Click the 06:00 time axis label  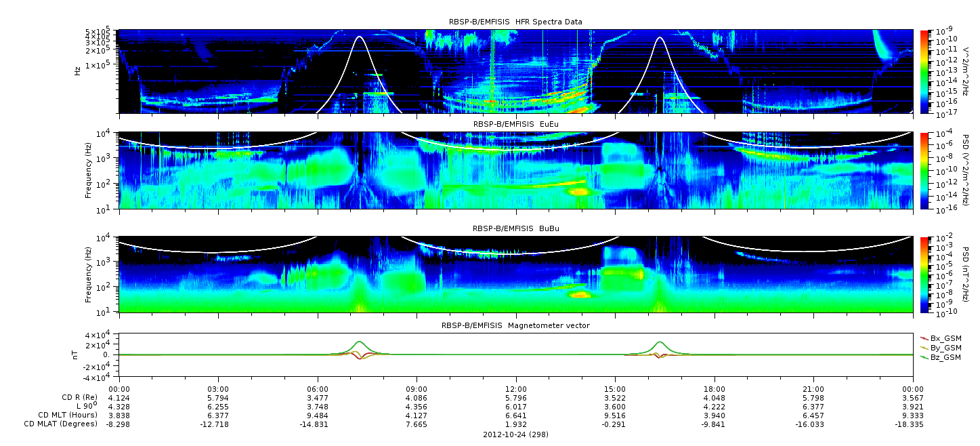318,388
